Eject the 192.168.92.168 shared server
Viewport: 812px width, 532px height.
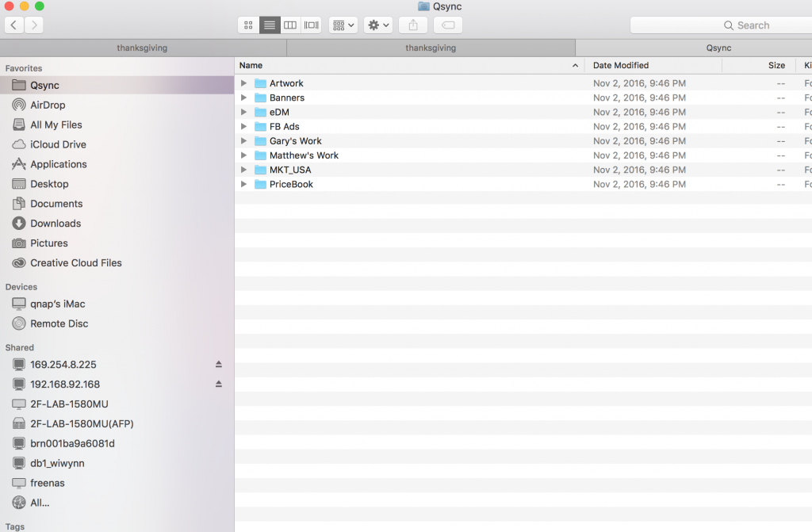click(x=219, y=385)
